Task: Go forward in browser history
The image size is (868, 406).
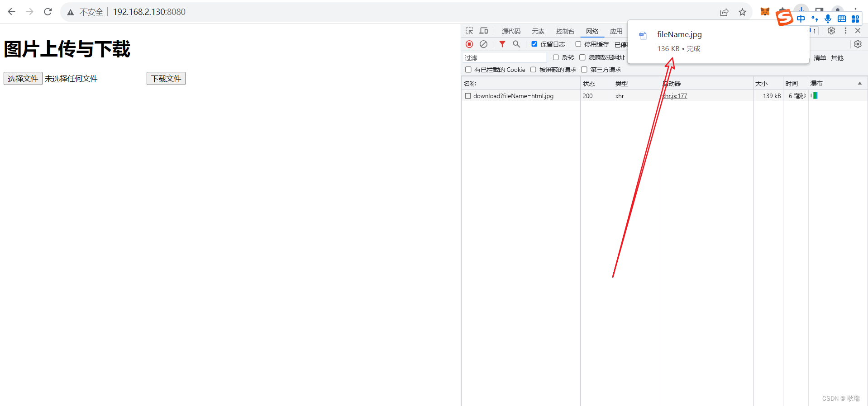Action: (x=30, y=12)
